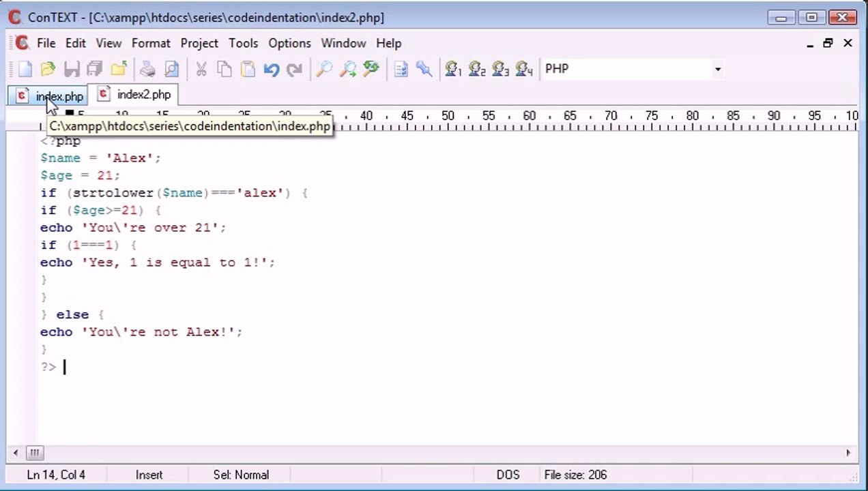Create a new file with the toolbar icon
The height and width of the screenshot is (491, 868).
25,69
